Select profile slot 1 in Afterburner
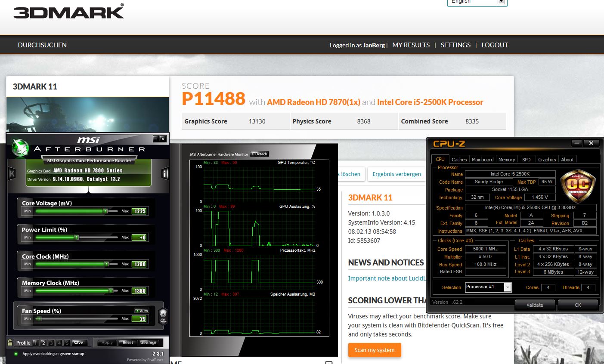 [x=36, y=343]
